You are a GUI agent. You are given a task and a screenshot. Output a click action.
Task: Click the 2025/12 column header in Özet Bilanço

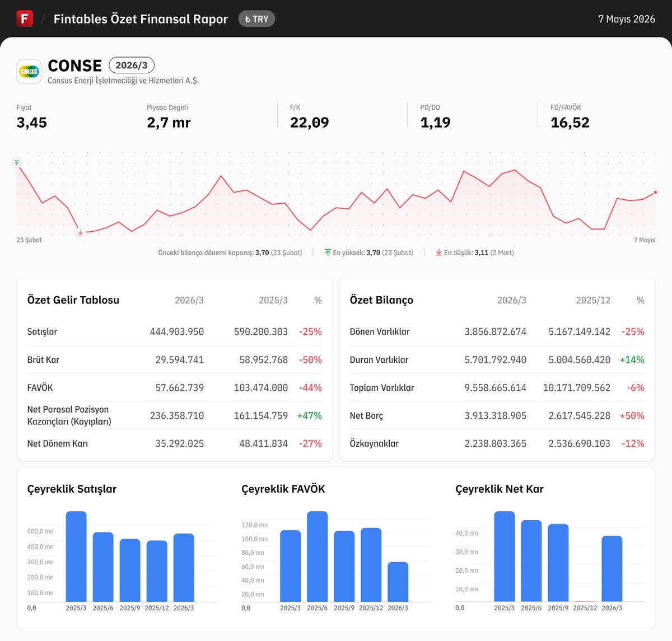tap(593, 301)
